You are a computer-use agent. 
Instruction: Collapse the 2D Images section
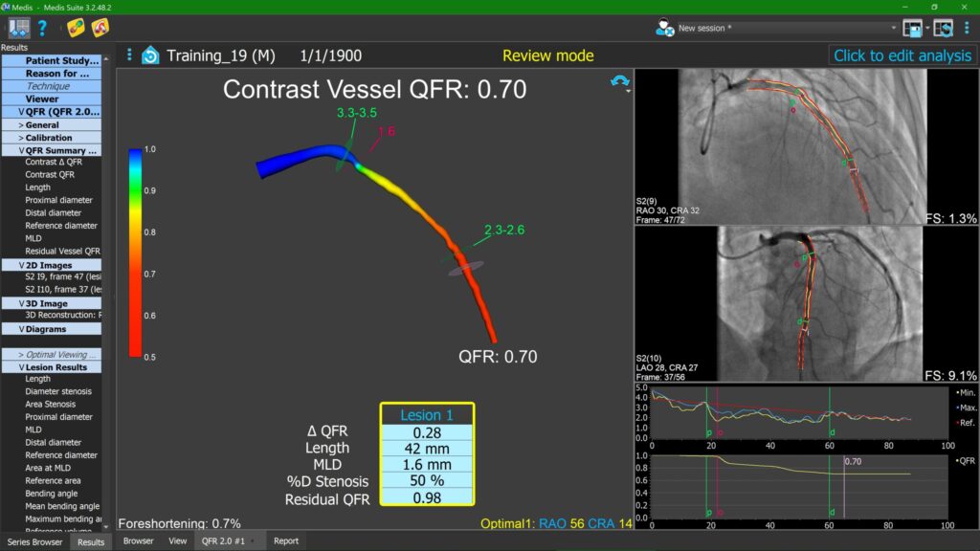(x=21, y=264)
